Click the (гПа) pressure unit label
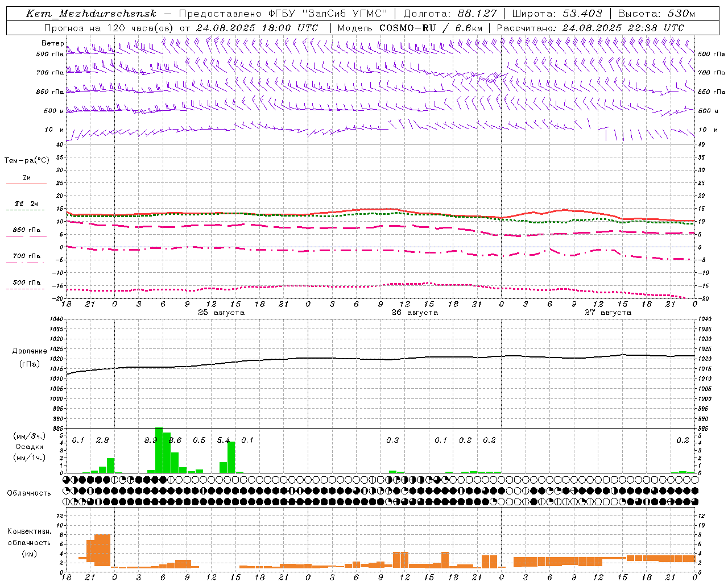The width and height of the screenshot is (728, 582). tap(30, 364)
